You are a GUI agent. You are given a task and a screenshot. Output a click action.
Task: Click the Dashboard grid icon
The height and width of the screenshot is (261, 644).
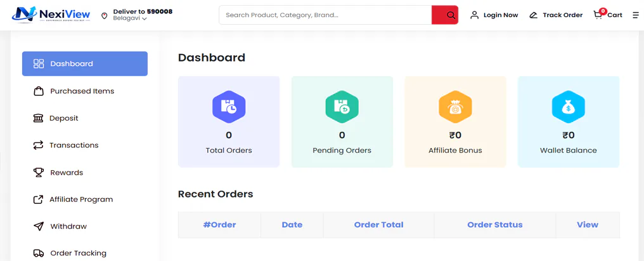39,64
